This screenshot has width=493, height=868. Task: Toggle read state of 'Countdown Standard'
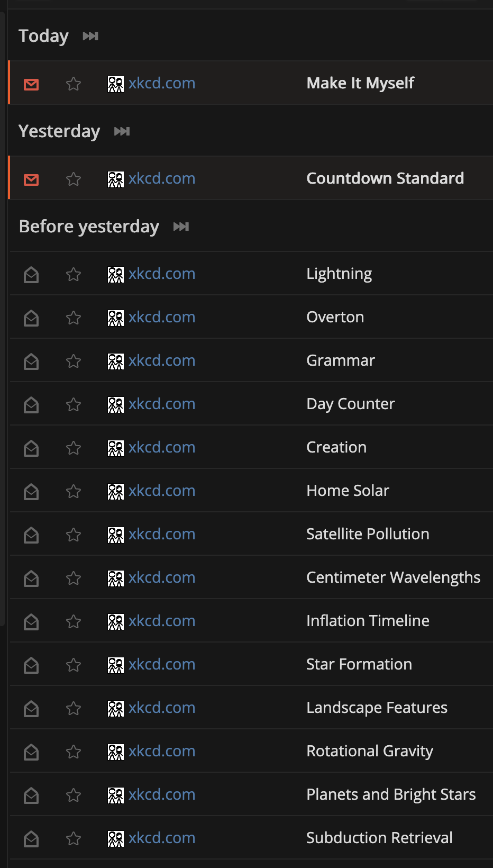pos(31,179)
